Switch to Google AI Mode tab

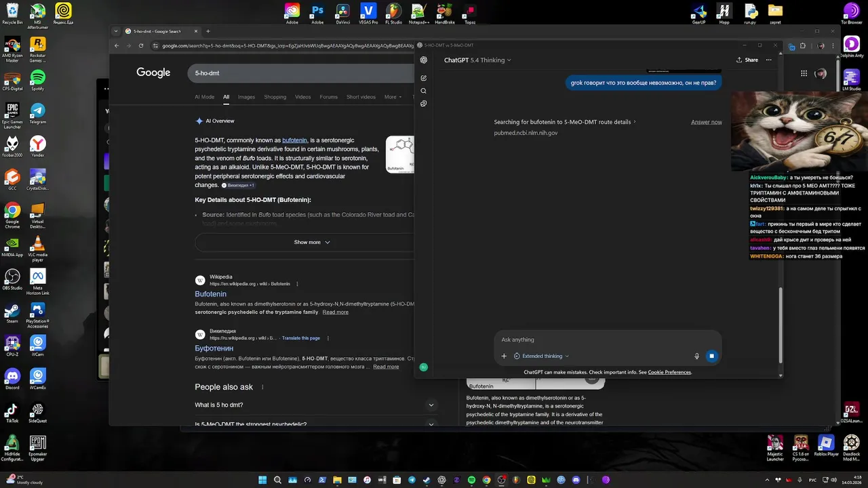pos(204,97)
